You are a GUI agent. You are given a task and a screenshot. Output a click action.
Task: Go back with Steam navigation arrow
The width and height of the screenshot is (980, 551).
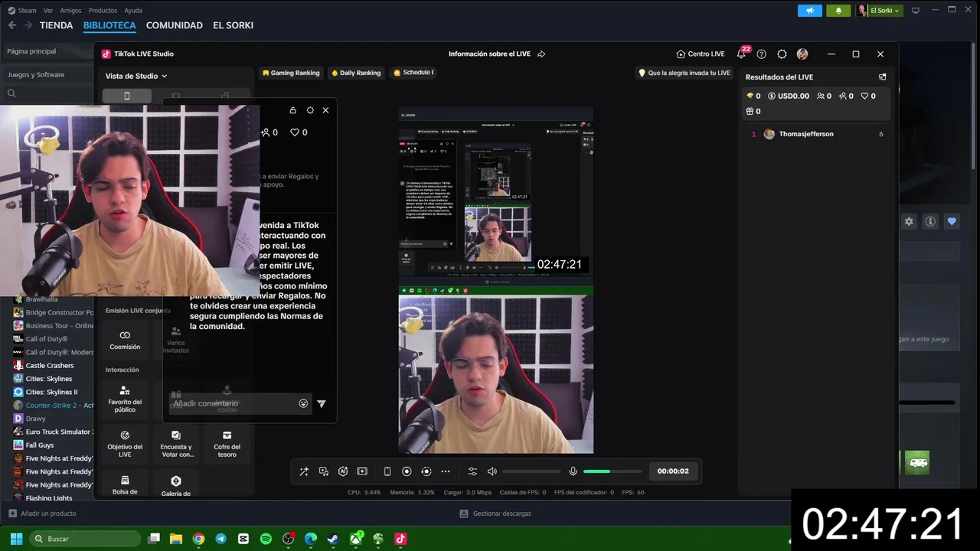11,25
